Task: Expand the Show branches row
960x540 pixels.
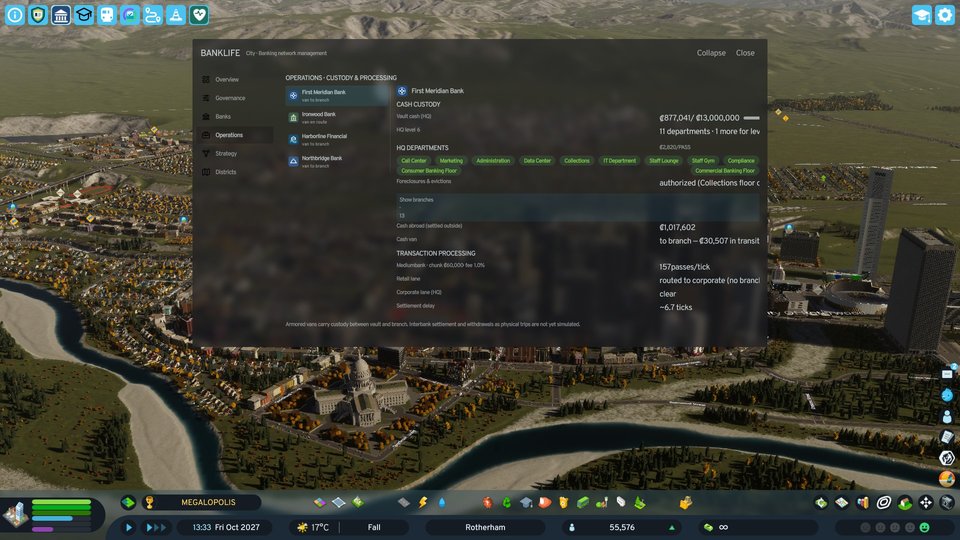Action: (578, 208)
